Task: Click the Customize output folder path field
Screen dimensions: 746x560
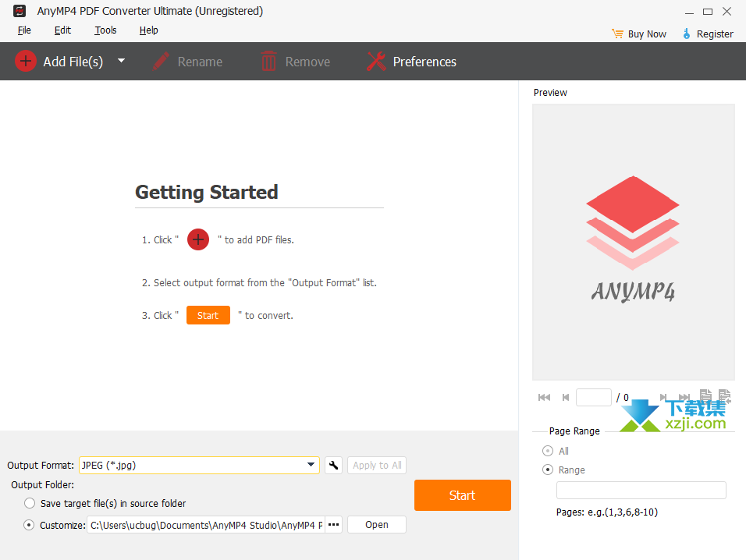Action: click(x=205, y=525)
